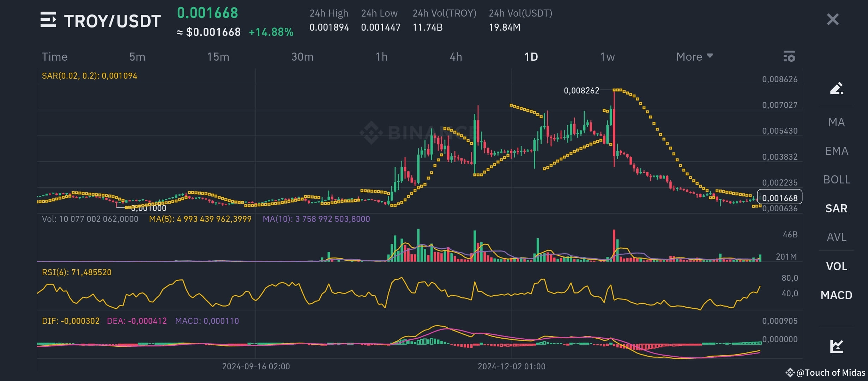Open the drawing tools pencil icon
This screenshot has width=868, height=381.
coord(836,89)
